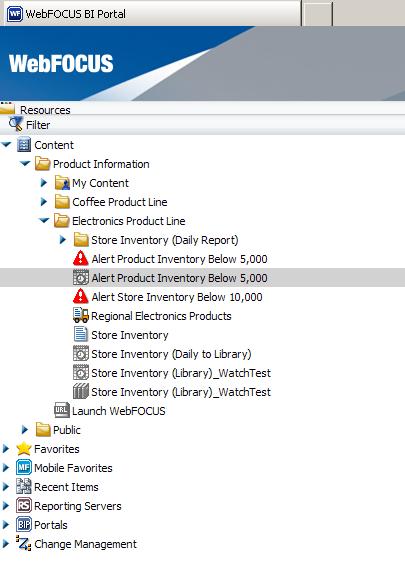Click the Public folder icon
Viewport: 405px width, 563px height.
click(x=43, y=429)
